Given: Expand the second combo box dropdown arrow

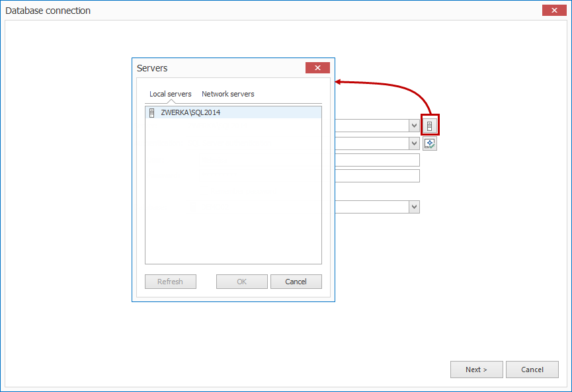Looking at the screenshot, I should (414, 143).
